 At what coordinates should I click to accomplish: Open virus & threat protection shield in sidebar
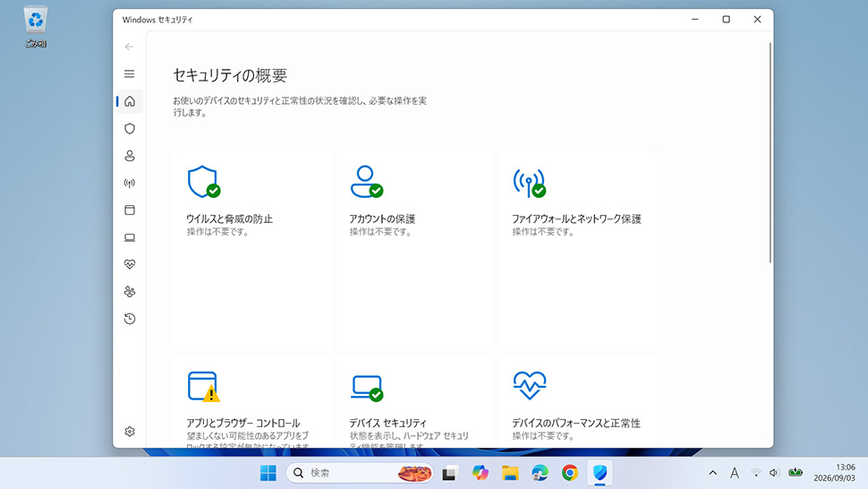click(x=130, y=128)
